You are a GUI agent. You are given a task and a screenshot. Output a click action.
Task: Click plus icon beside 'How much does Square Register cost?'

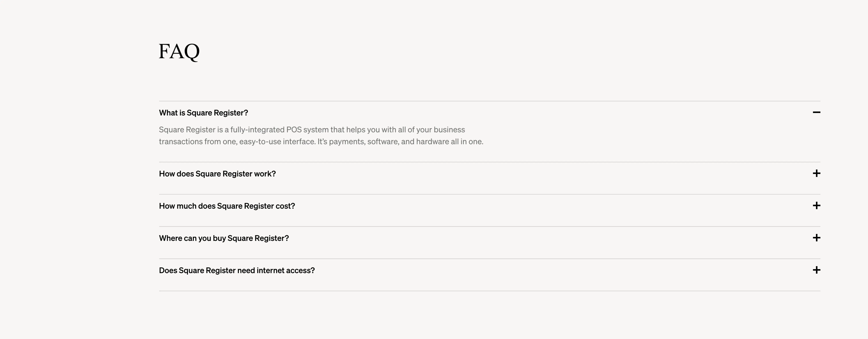pyautogui.click(x=816, y=206)
